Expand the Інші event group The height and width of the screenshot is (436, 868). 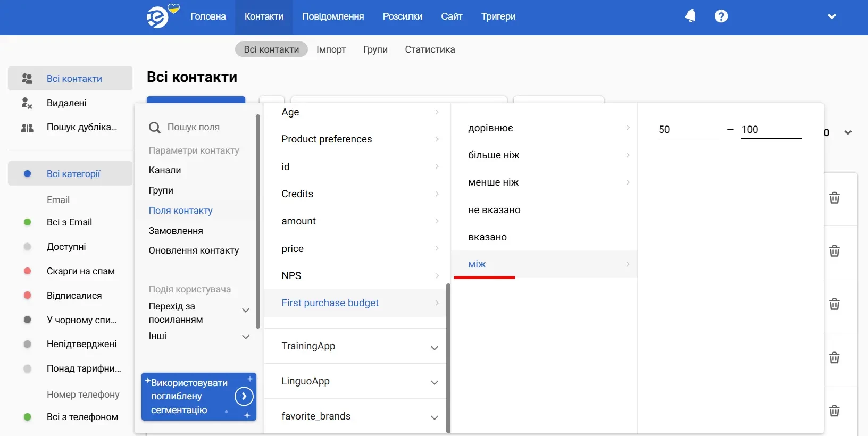coord(199,336)
